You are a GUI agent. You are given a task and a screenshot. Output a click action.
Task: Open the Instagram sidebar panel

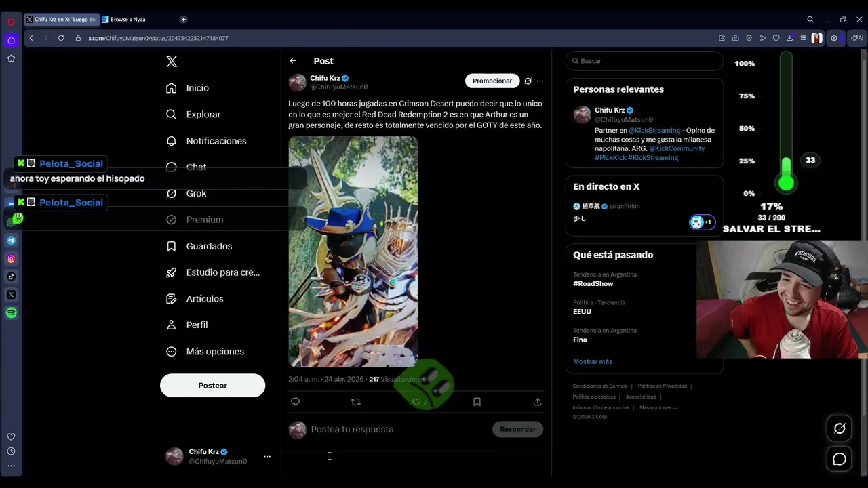(11, 258)
